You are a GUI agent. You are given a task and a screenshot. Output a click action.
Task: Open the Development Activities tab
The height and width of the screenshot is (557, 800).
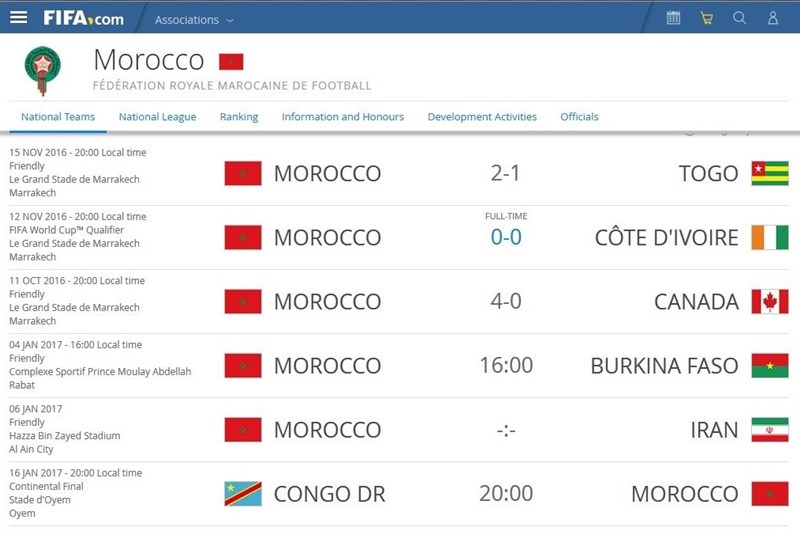(x=482, y=117)
